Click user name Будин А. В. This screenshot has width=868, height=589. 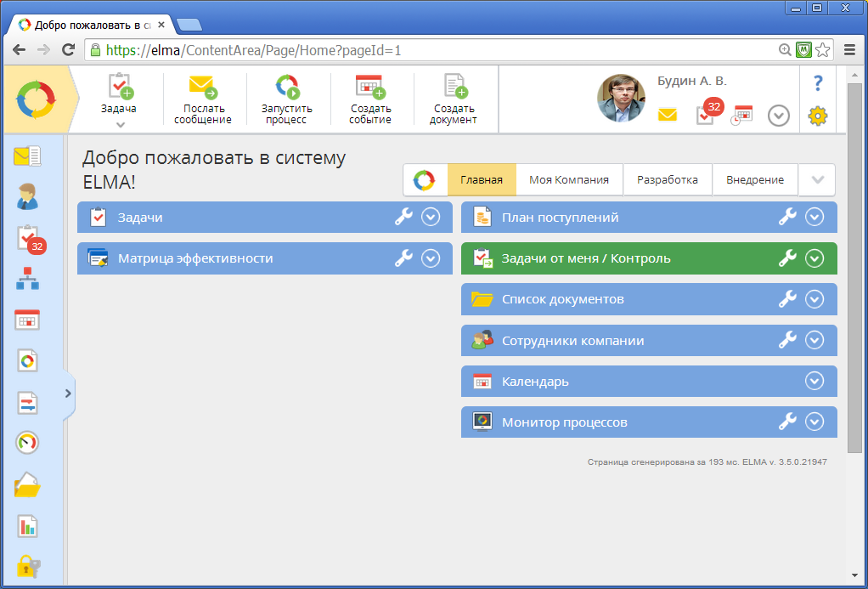(x=691, y=81)
